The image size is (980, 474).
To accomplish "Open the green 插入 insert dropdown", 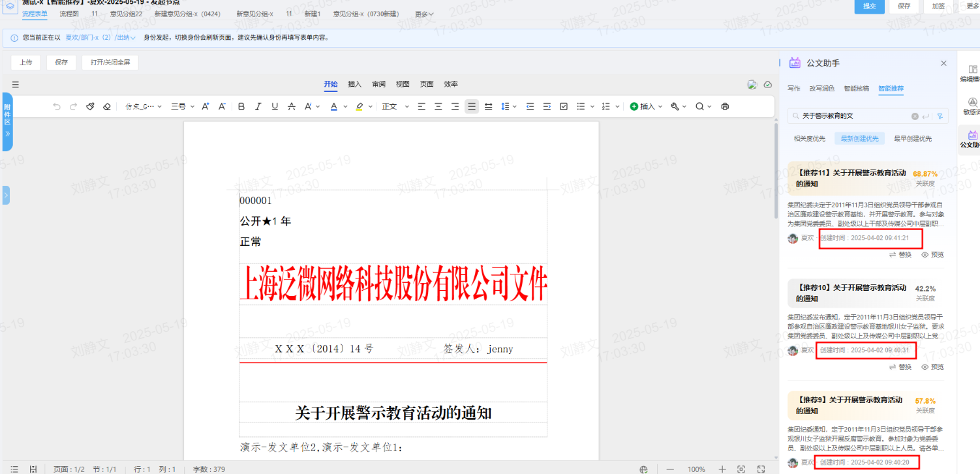I will click(x=646, y=106).
